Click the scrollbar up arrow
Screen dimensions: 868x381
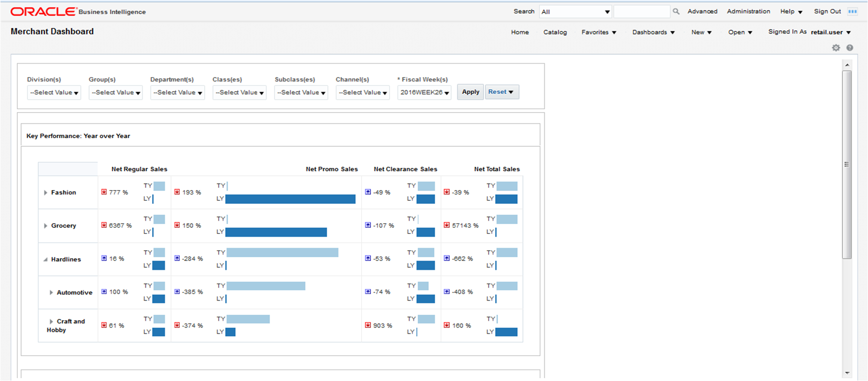click(x=847, y=65)
